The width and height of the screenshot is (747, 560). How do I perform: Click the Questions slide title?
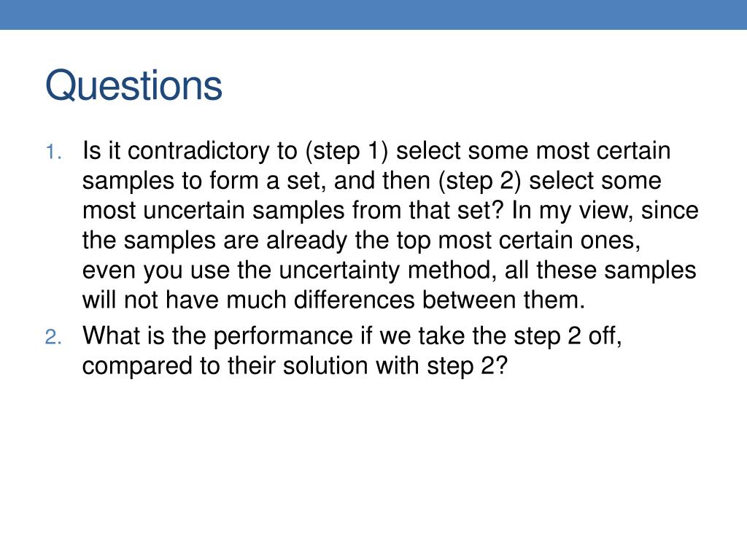[134, 86]
